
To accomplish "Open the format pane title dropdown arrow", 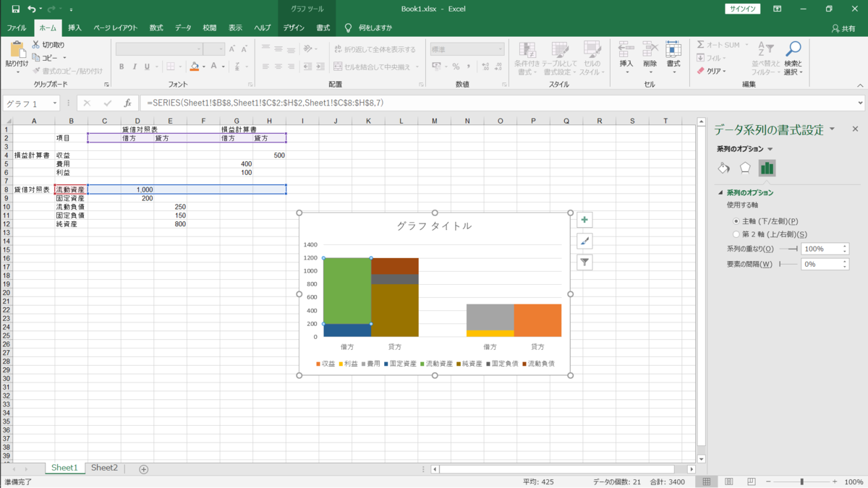I will click(x=832, y=129).
